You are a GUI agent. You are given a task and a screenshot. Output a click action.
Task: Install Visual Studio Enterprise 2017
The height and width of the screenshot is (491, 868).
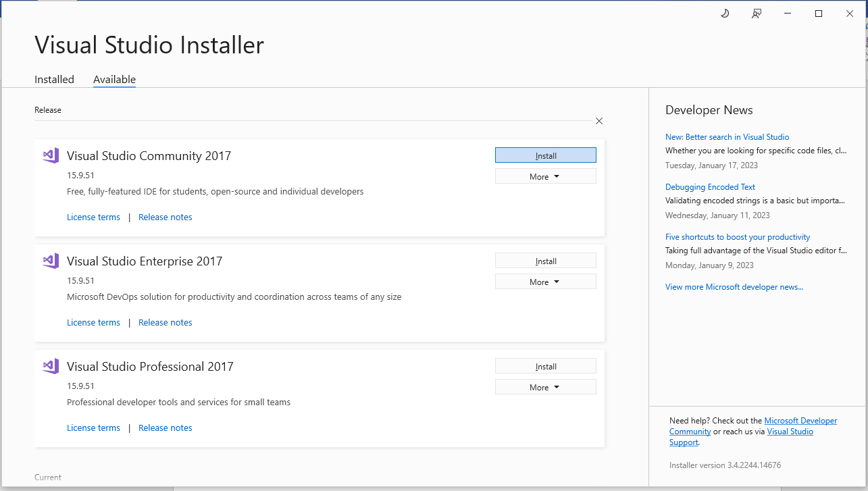(x=546, y=261)
